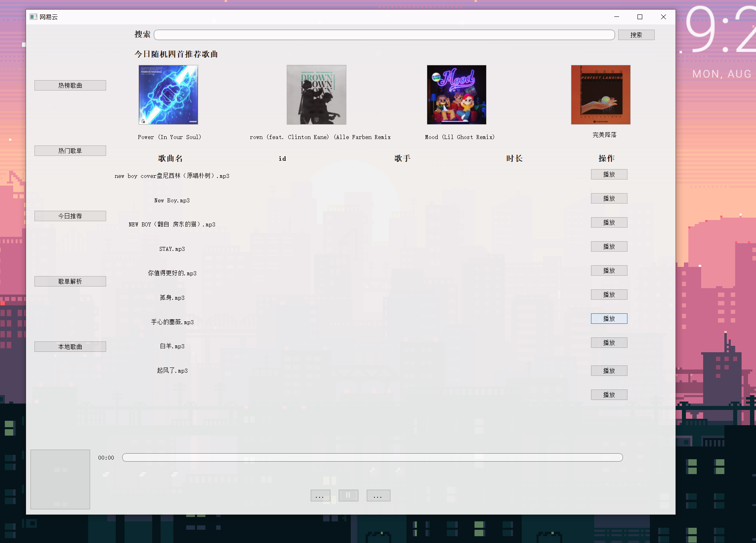Play the song 白羊.mp3
This screenshot has height=543, width=756.
[x=609, y=342]
